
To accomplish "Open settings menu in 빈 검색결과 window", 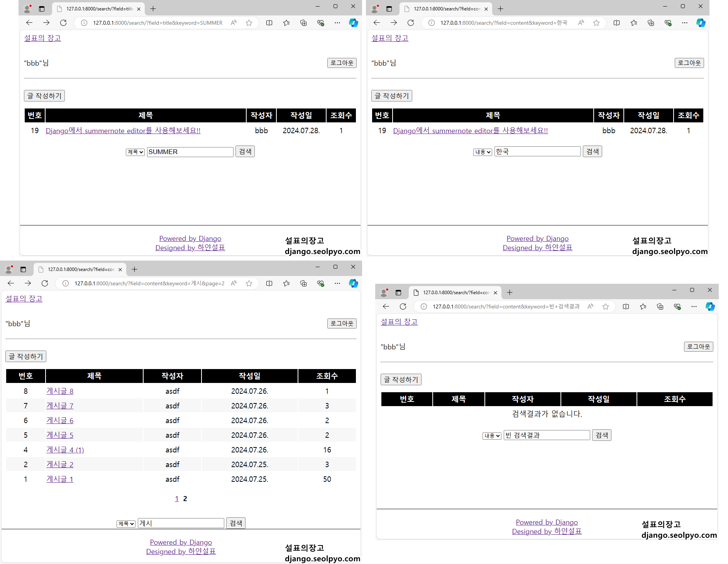I will tap(694, 307).
